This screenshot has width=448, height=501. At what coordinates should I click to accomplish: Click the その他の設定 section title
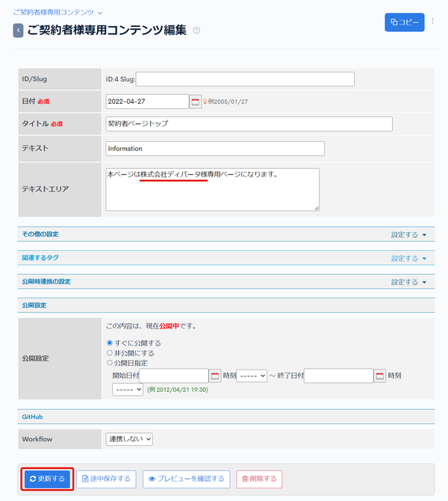[40, 234]
